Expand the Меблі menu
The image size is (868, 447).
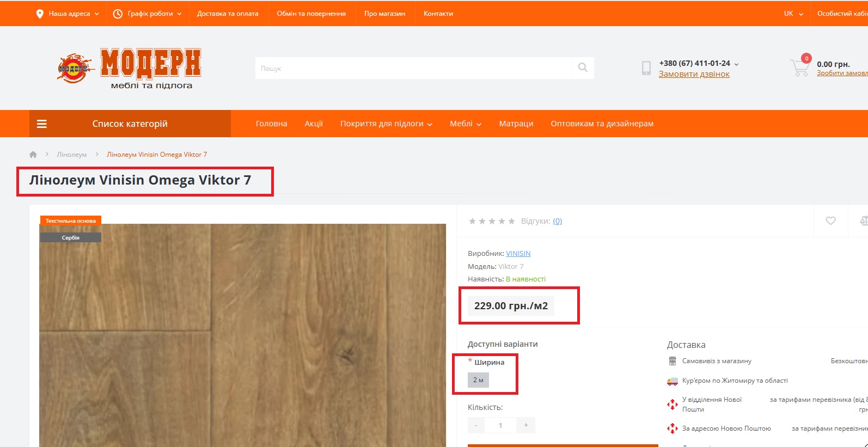coord(466,124)
